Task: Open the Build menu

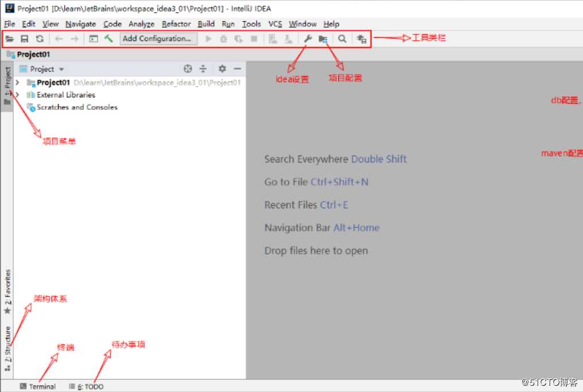Action: [x=206, y=24]
